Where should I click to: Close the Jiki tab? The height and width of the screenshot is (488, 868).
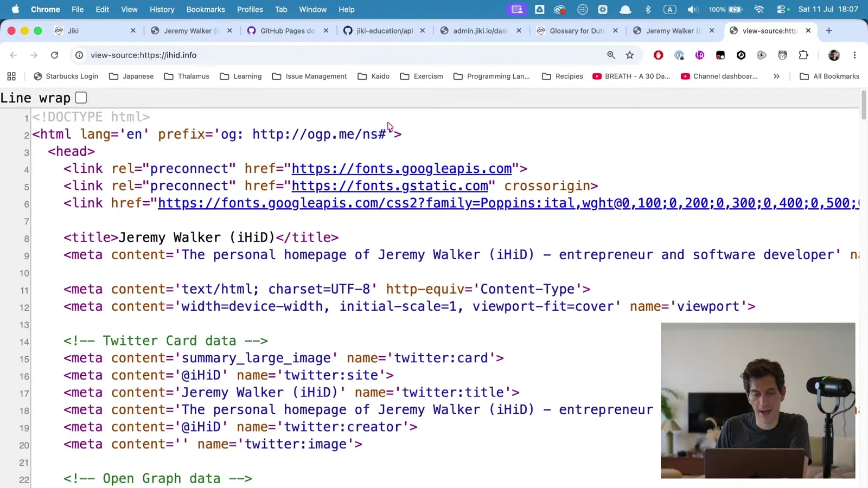click(x=133, y=31)
